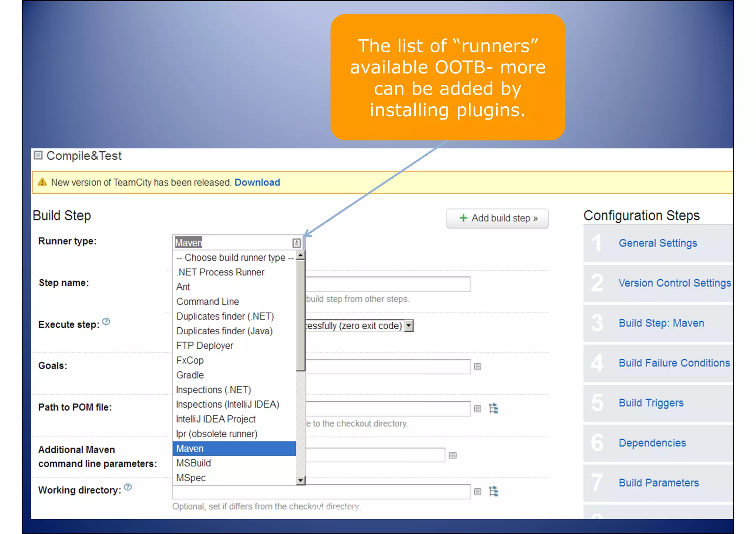756x534 pixels.
Task: Click the Goals input field
Action: [388, 366]
